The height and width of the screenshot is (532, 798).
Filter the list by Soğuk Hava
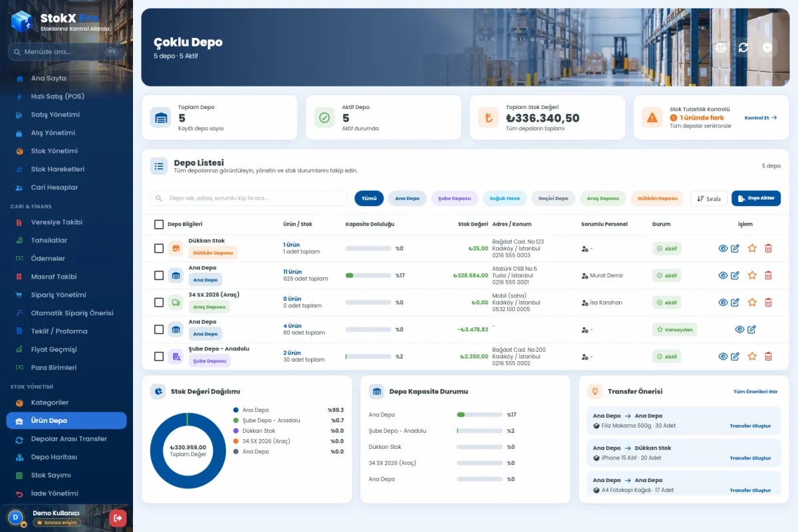click(505, 198)
